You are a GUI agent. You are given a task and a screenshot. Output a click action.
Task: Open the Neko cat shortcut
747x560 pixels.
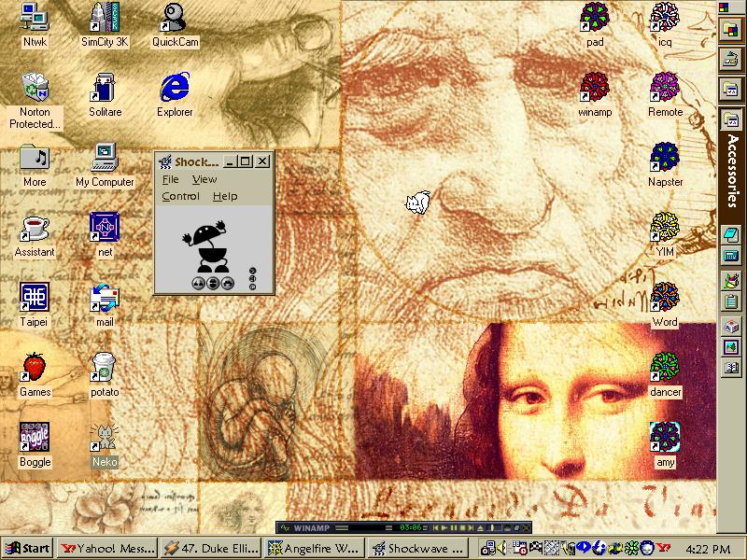click(x=104, y=438)
